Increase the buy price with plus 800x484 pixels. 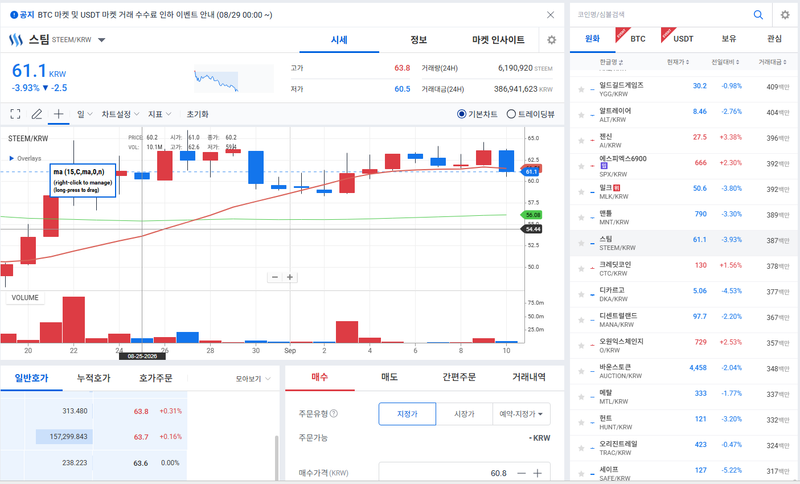coord(537,473)
